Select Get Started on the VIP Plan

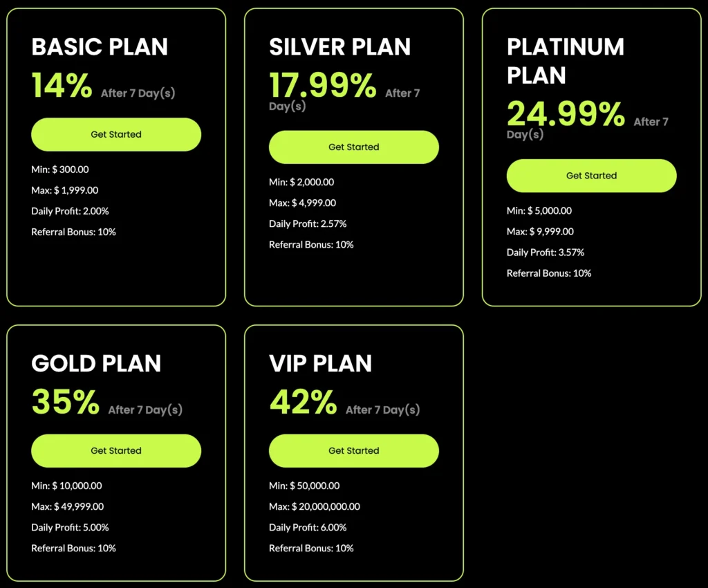353,450
